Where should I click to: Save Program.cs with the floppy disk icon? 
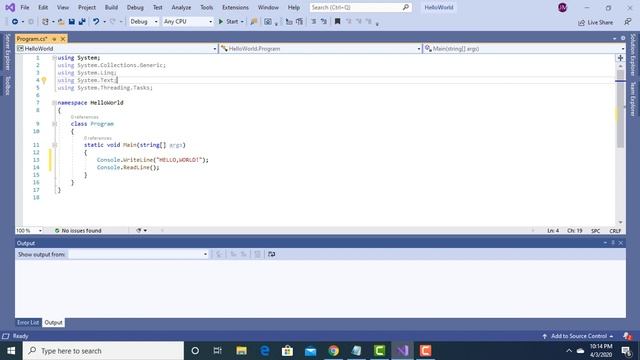(71, 22)
